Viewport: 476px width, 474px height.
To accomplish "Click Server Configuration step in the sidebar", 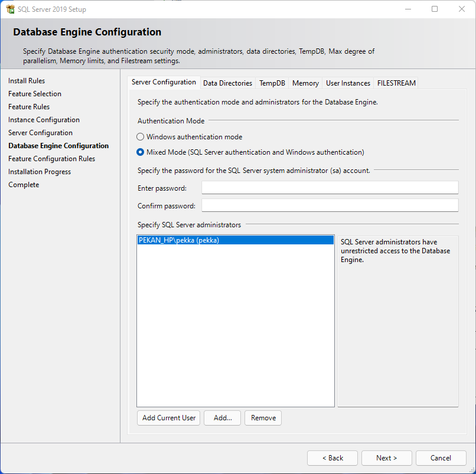I will click(40, 133).
